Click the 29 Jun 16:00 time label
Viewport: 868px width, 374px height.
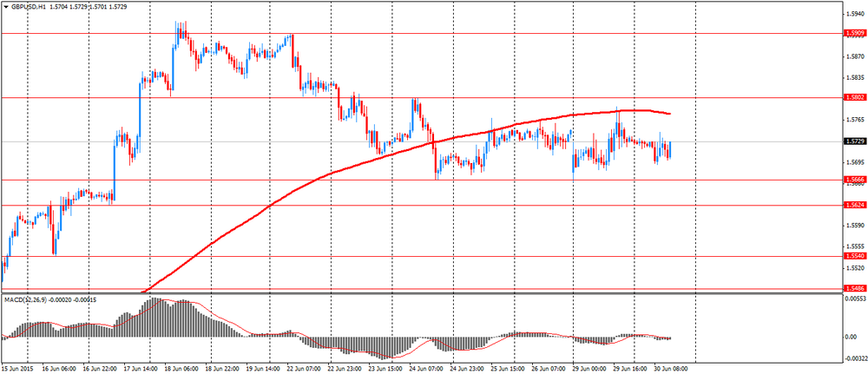631,367
